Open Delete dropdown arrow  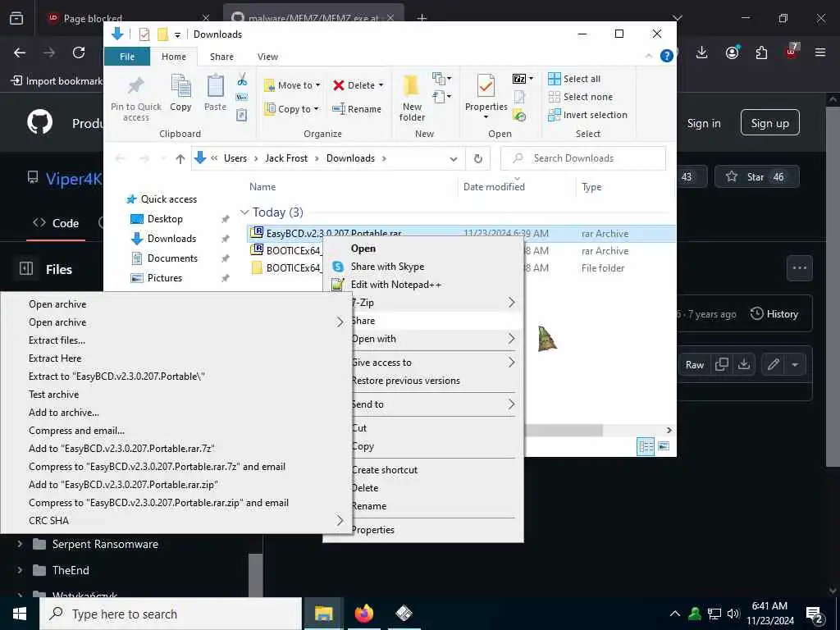pyautogui.click(x=381, y=85)
